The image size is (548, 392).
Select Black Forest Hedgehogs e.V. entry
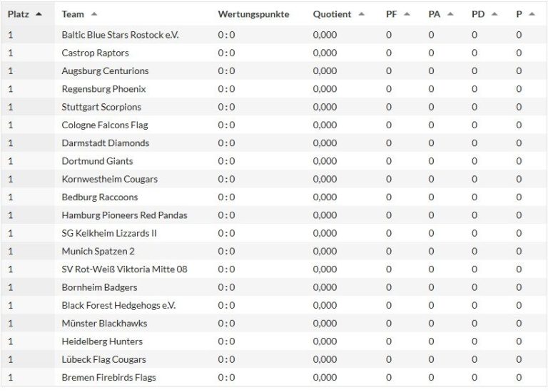[x=118, y=305]
